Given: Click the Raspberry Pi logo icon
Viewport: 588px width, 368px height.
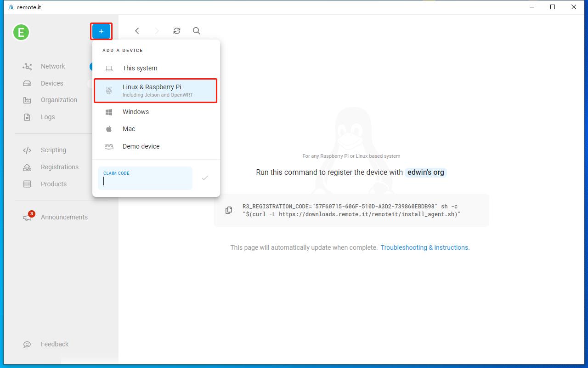Looking at the screenshot, I should tap(109, 91).
